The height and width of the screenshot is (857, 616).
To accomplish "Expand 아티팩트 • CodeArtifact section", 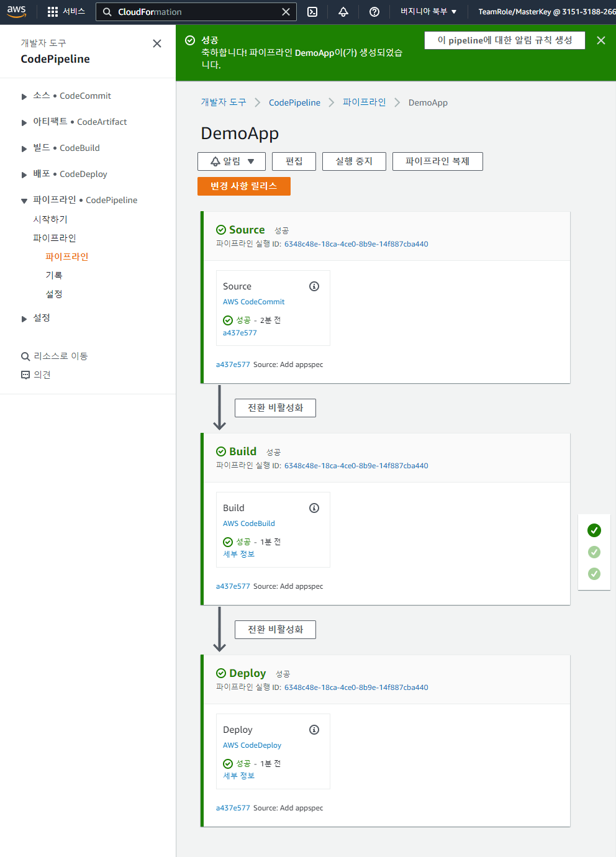I will pyautogui.click(x=24, y=122).
